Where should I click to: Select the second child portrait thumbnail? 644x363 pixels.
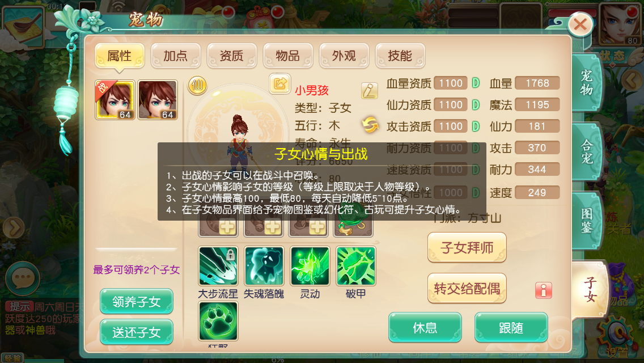coord(158,100)
